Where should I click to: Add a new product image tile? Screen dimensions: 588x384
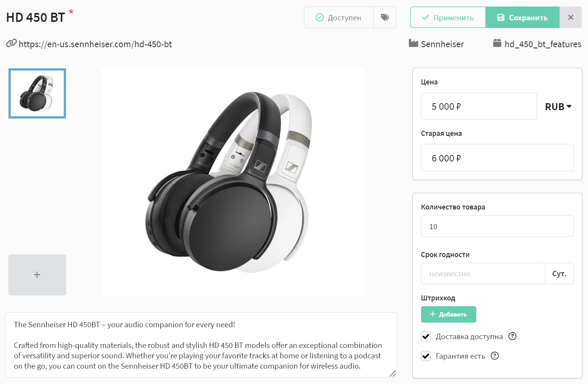click(37, 275)
